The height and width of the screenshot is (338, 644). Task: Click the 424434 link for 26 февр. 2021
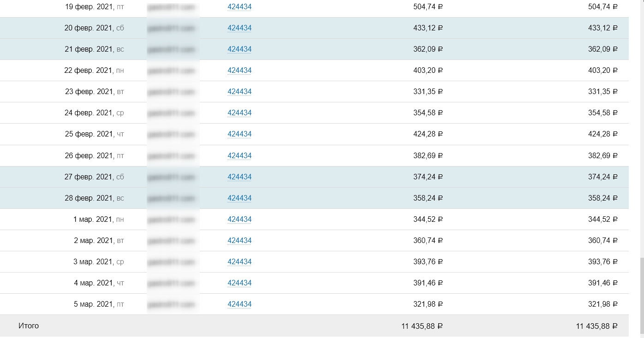pos(239,156)
